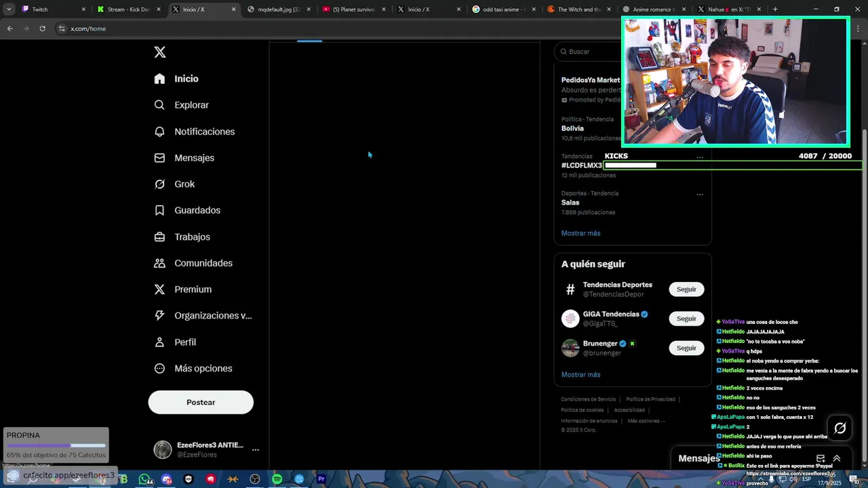Click the Más opciones circle icon

tap(159, 369)
